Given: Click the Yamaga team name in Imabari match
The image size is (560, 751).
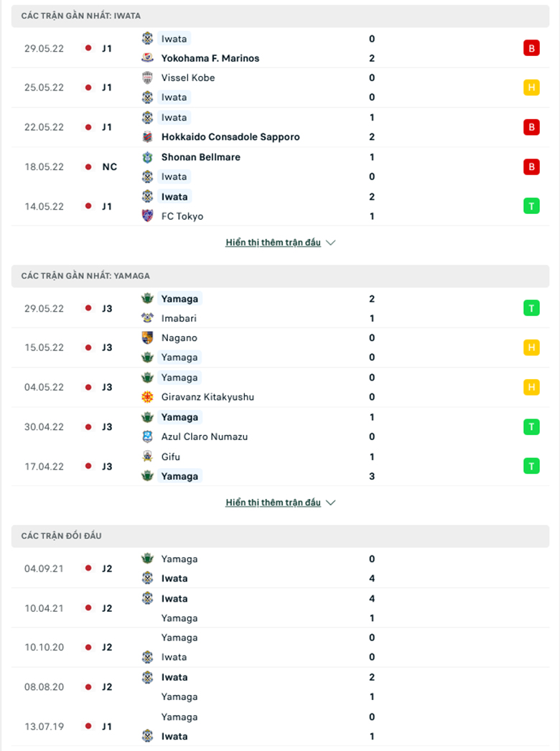Looking at the screenshot, I should tap(179, 299).
